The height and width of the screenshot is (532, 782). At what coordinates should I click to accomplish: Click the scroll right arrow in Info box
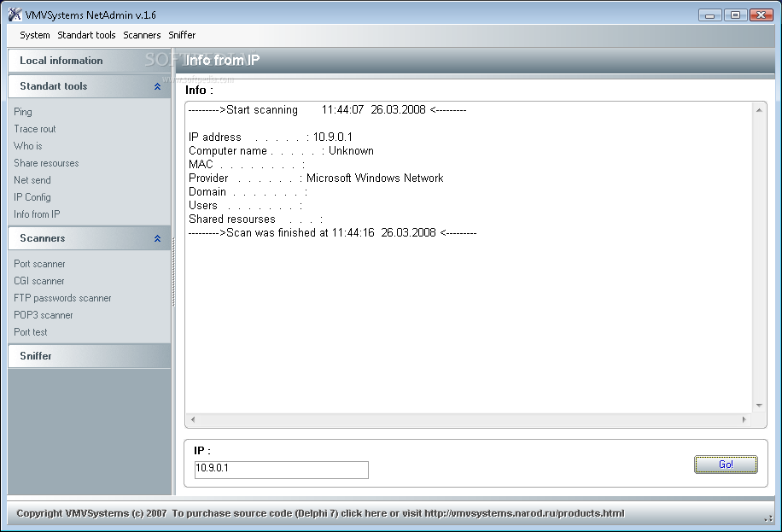click(x=744, y=420)
